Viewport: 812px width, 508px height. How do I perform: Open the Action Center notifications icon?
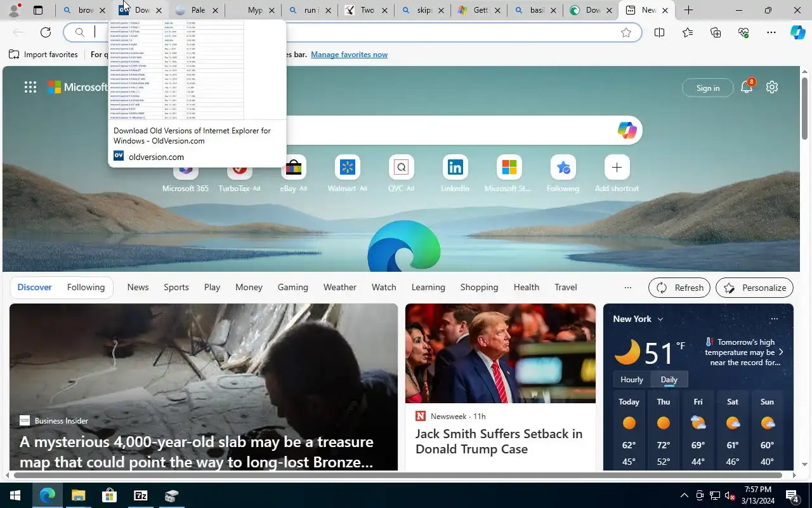[792, 495]
